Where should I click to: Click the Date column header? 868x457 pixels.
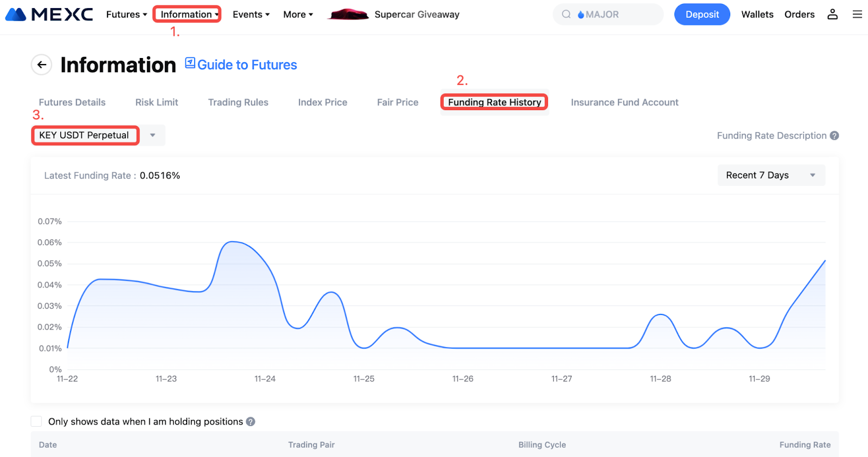[48, 445]
